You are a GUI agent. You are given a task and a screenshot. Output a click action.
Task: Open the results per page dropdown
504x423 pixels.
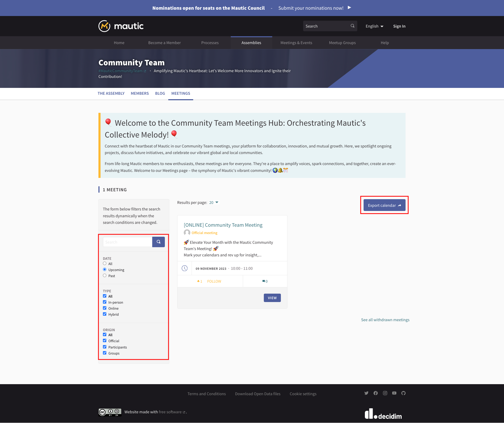pyautogui.click(x=214, y=203)
